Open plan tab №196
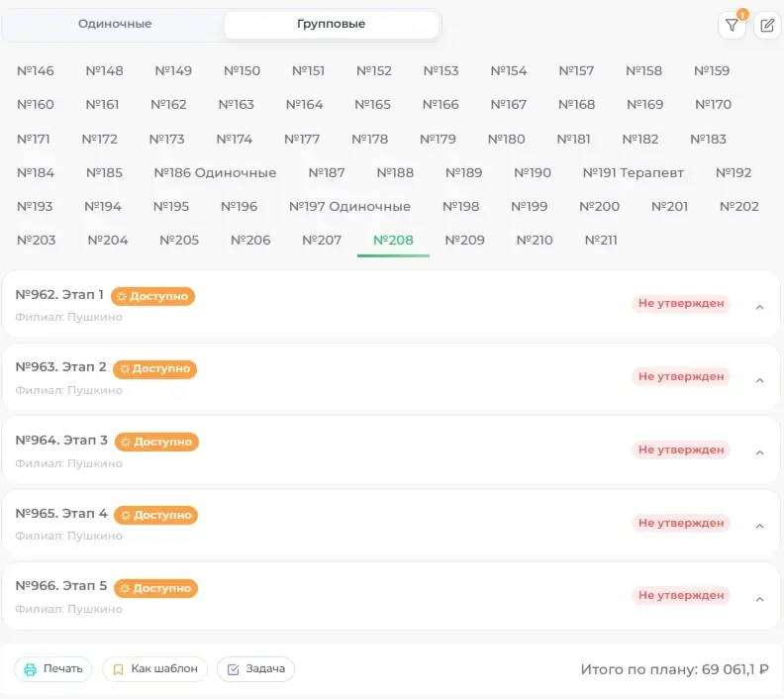 tap(239, 206)
